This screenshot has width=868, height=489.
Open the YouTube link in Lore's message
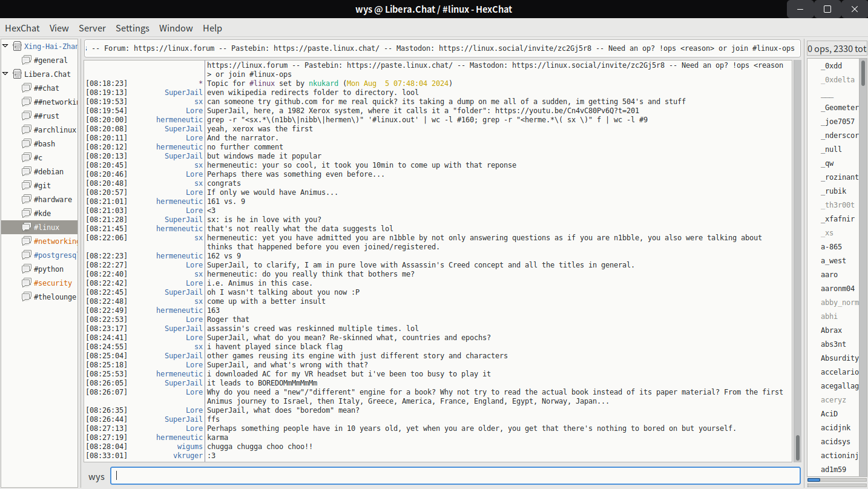(x=567, y=111)
